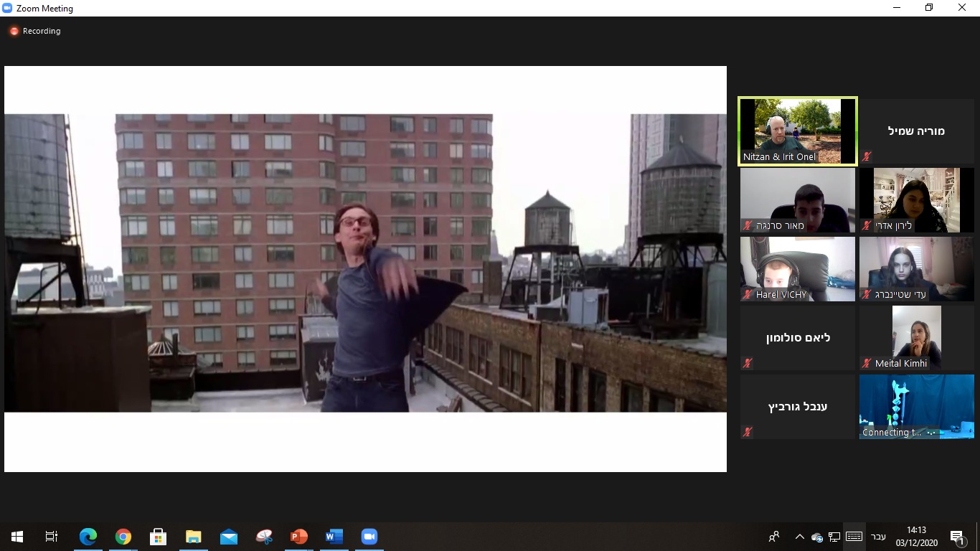The image size is (980, 551).
Task: Select Nitzan & Irit Onel video tile
Action: coord(798,131)
